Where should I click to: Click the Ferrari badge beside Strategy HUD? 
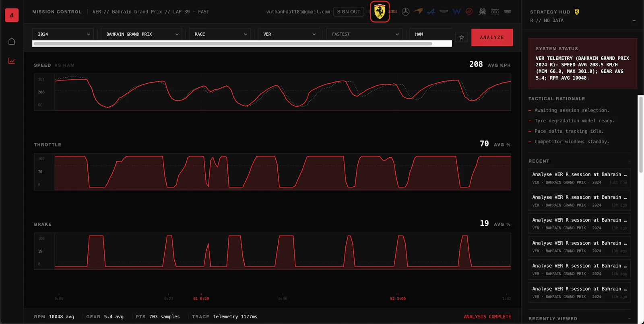[577, 12]
